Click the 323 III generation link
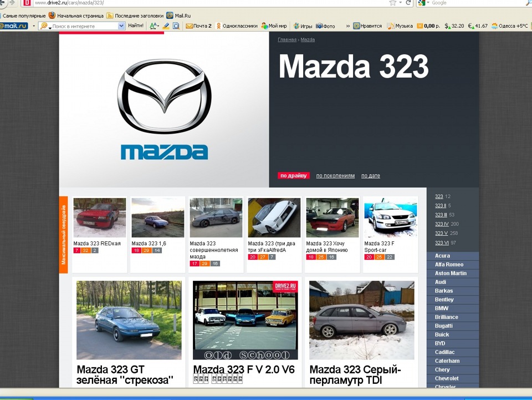The image size is (532, 400). pos(441,215)
